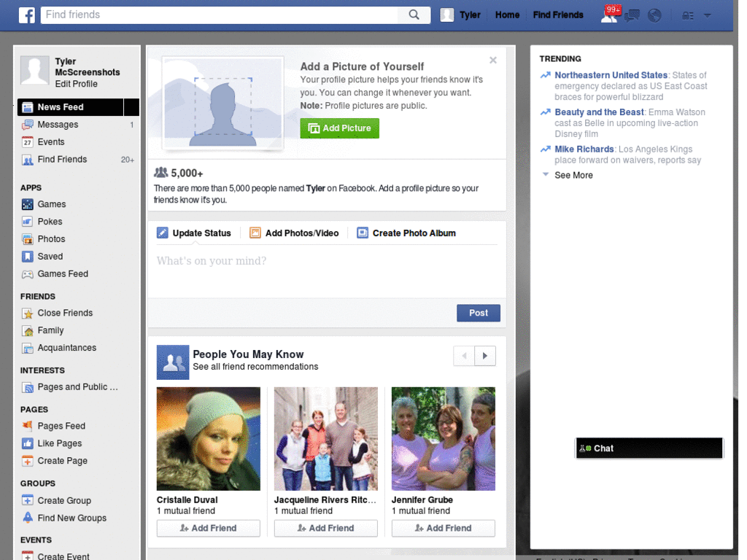This screenshot has width=747, height=560.
Task: Click the Cristalle Duval name link
Action: [187, 500]
